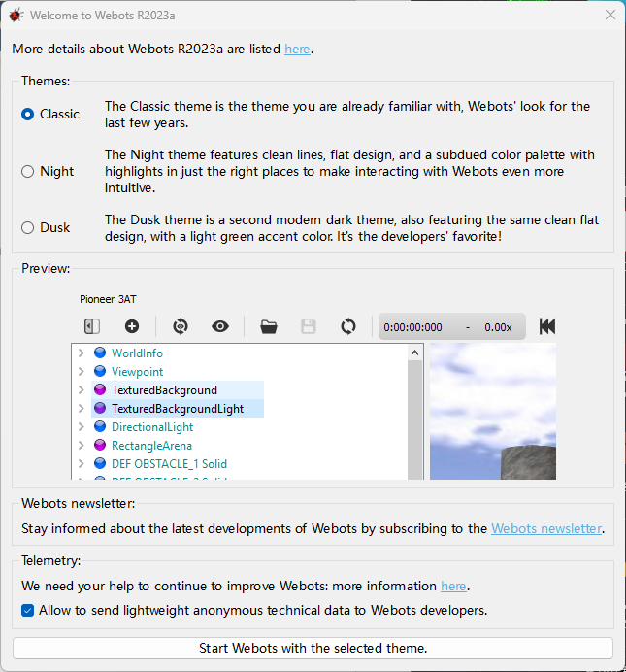Select the TexturedBackgroundLight tree row text

click(x=178, y=409)
